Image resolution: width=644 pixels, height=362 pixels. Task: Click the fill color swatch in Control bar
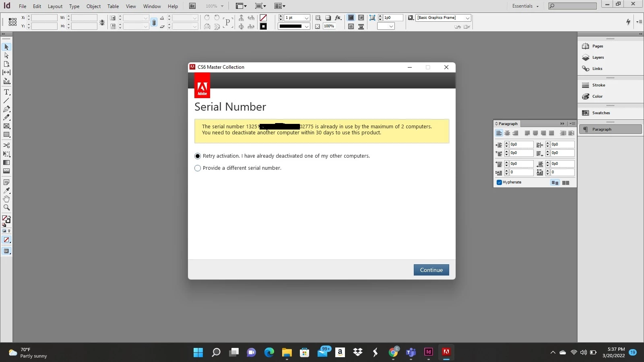263,18
